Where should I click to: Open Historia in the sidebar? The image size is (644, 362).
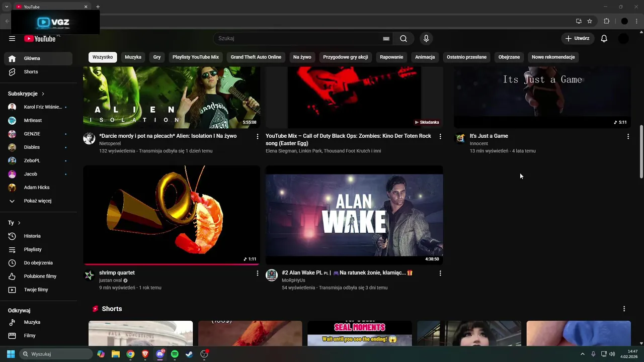pos(38,236)
